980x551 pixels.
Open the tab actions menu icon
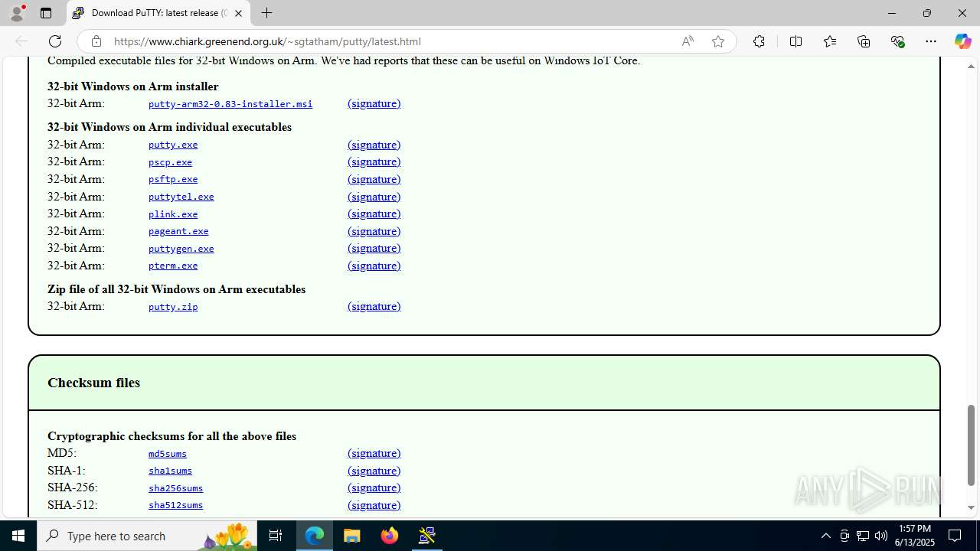pos(46,13)
